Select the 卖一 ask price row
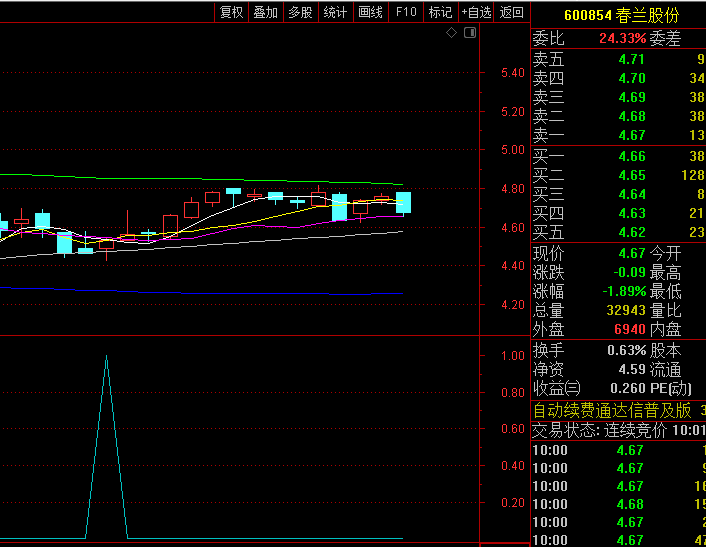Image resolution: width=706 pixels, height=547 pixels. coord(618,135)
